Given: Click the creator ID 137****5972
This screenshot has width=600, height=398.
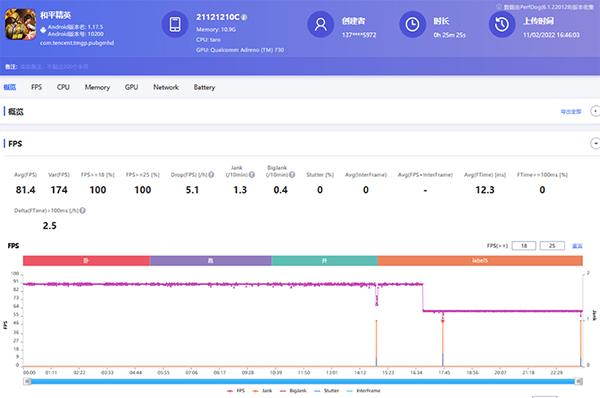Looking at the screenshot, I should click(359, 35).
